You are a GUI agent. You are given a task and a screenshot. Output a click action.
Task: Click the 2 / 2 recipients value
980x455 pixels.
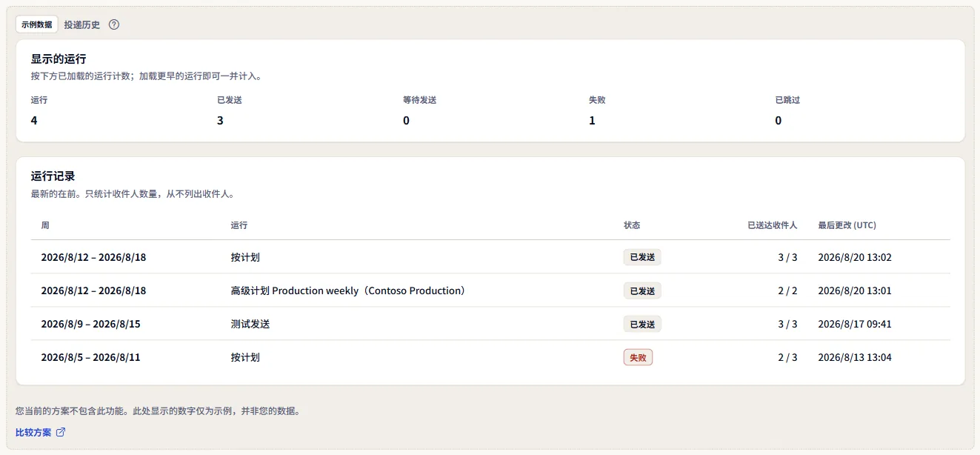click(787, 290)
